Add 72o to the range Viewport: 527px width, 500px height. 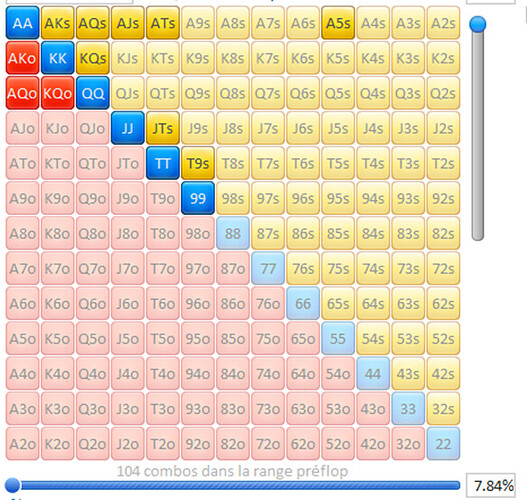(268, 444)
